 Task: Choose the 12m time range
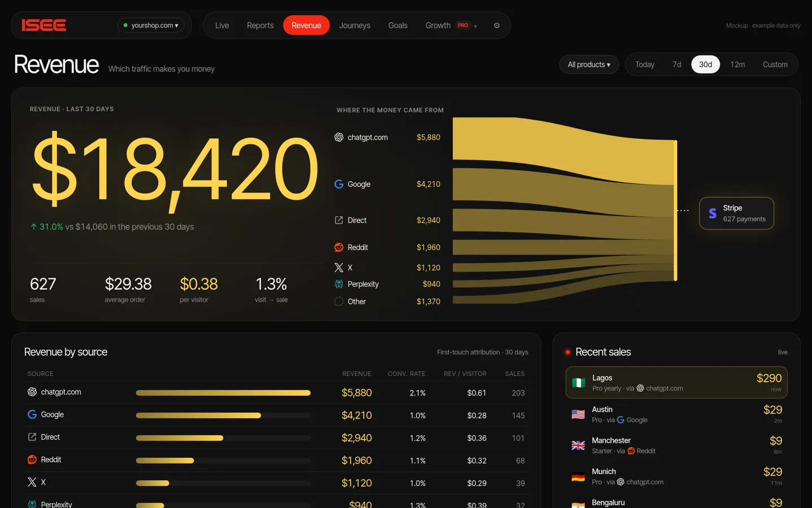738,64
